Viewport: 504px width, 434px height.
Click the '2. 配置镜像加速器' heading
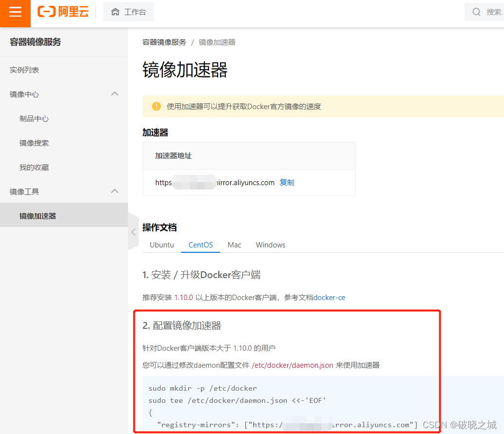(182, 326)
